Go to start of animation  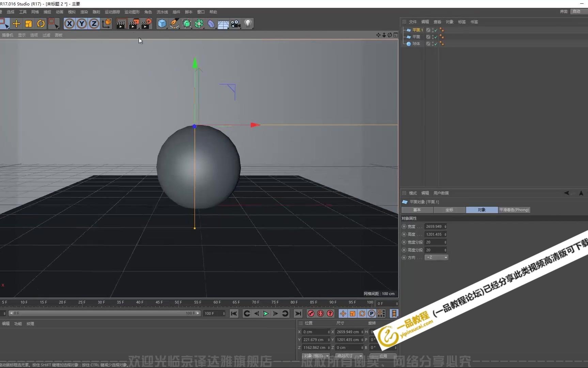[x=234, y=313]
